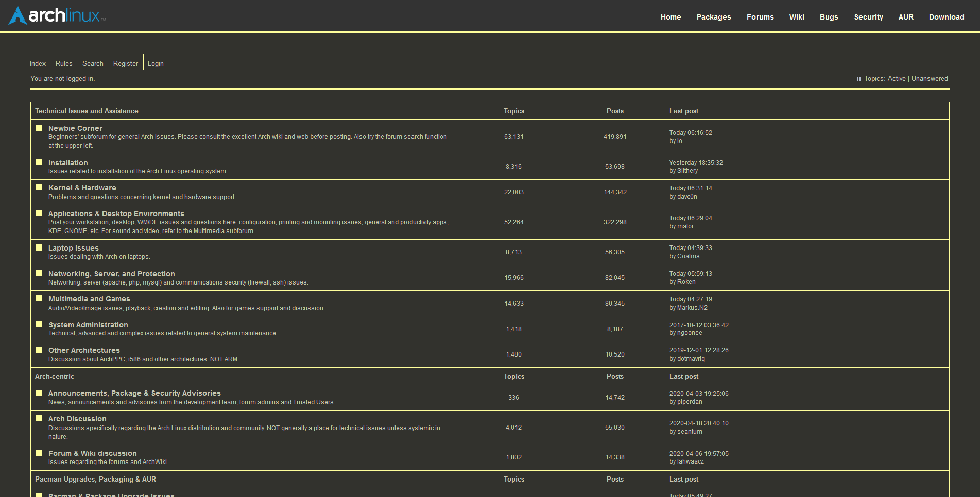This screenshot has width=980, height=497.
Task: Open Bugs in top navigation
Action: click(x=829, y=17)
